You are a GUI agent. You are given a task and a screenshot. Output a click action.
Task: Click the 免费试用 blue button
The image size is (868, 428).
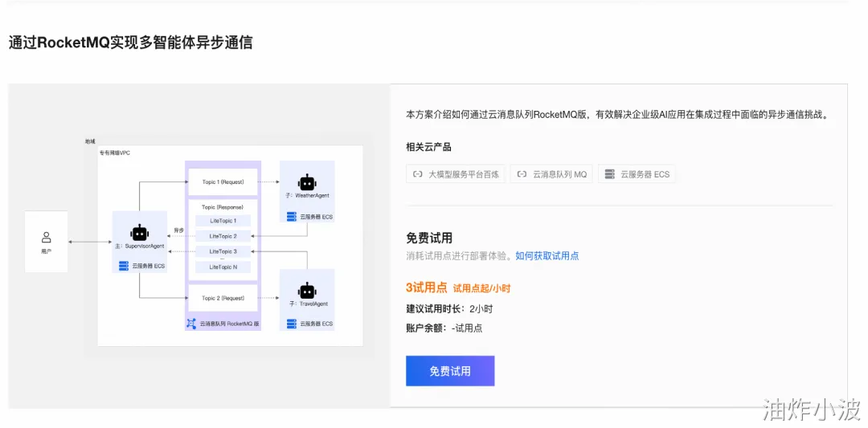click(450, 371)
